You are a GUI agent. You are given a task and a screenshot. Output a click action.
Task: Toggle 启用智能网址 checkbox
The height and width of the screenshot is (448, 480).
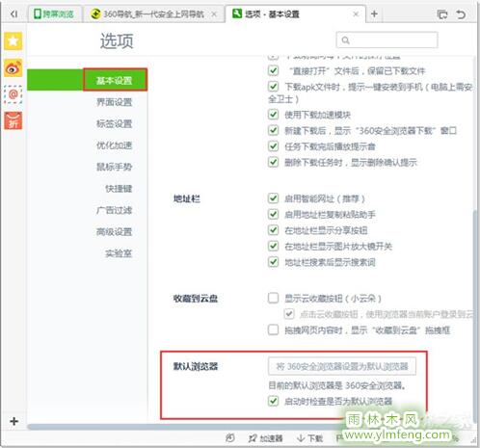(273, 198)
